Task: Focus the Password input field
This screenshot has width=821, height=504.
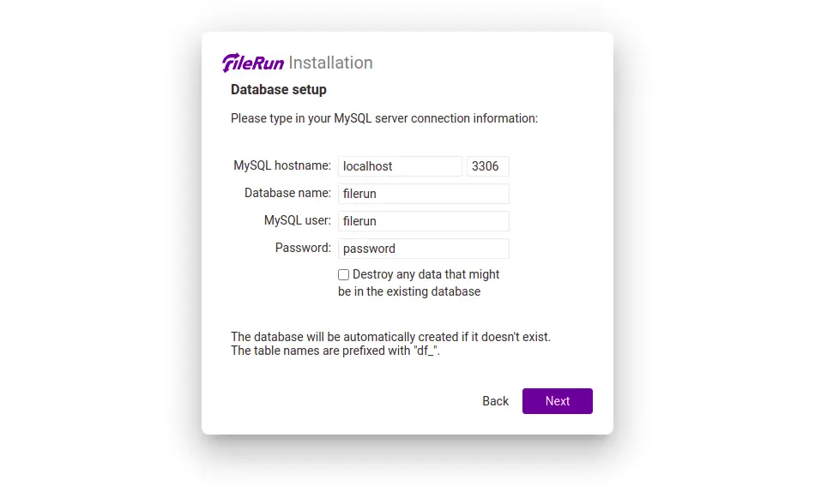Action: coord(424,249)
